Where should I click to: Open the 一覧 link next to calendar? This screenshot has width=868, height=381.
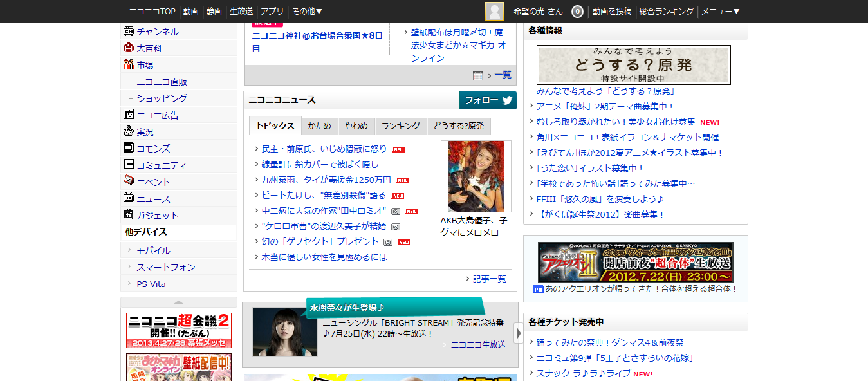point(503,75)
